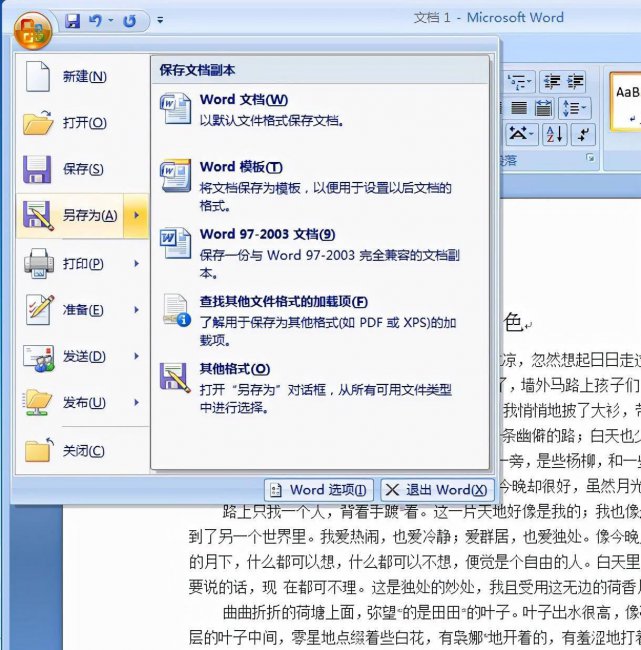Click the distributed alignment ribbon icon

(x=543, y=108)
